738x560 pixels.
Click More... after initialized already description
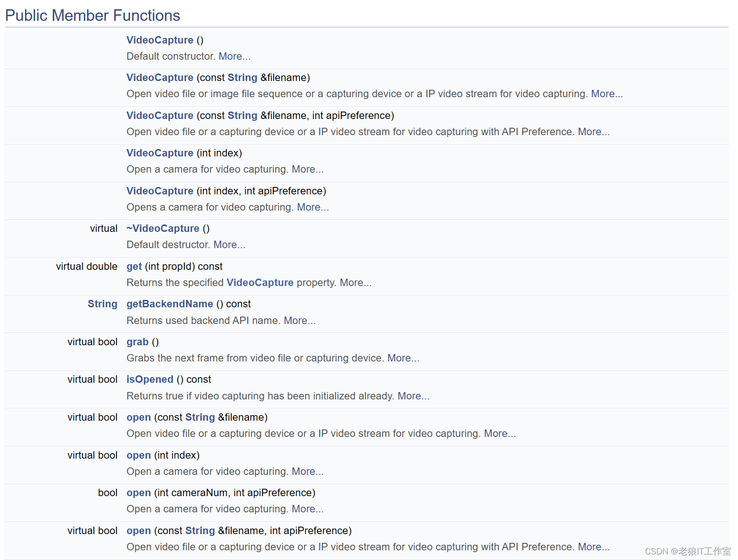pyautogui.click(x=414, y=396)
